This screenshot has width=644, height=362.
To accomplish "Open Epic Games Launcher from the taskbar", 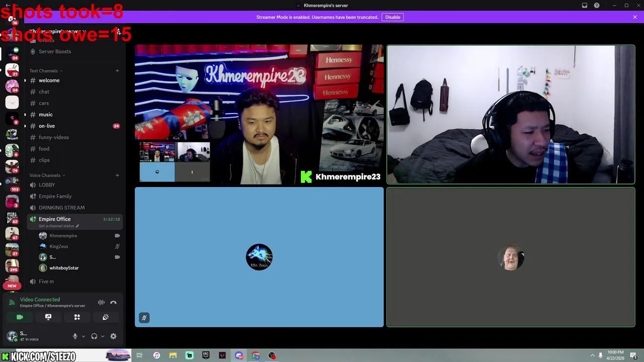I will click(x=206, y=355).
